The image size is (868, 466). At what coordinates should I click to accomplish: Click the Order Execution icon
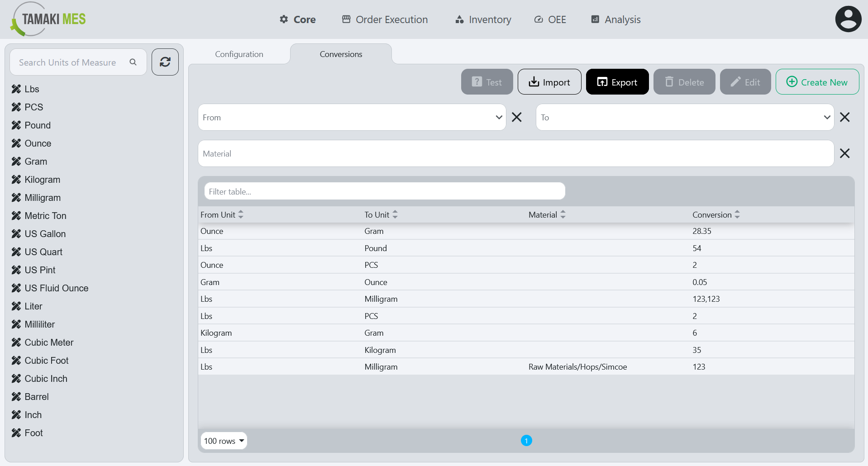347,19
